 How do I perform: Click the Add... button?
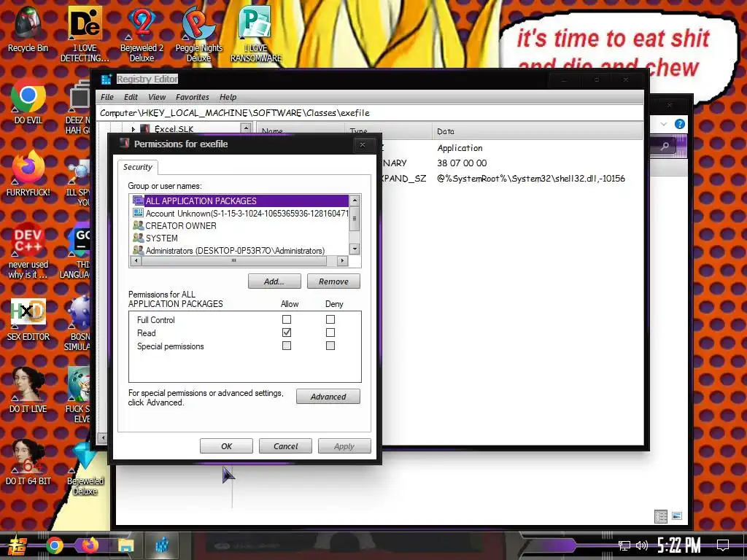point(274,281)
